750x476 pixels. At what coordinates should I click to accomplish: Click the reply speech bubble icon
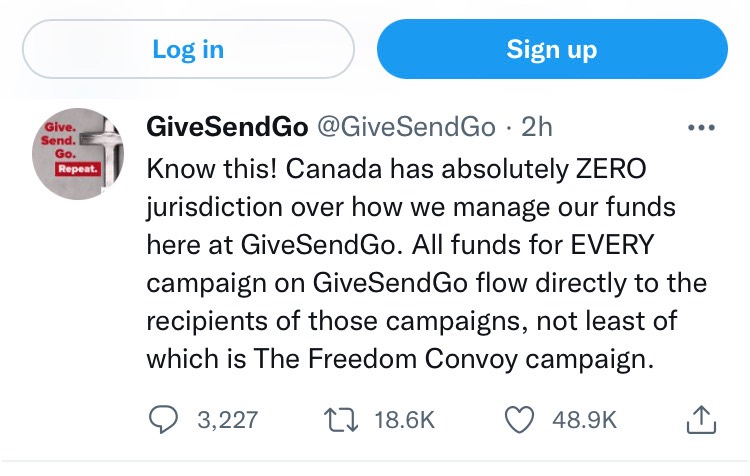click(x=163, y=420)
